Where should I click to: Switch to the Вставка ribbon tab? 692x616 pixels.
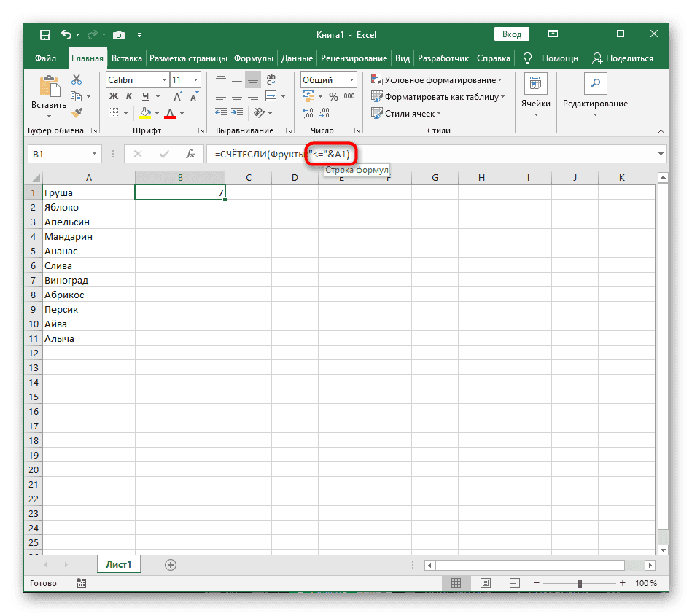127,58
